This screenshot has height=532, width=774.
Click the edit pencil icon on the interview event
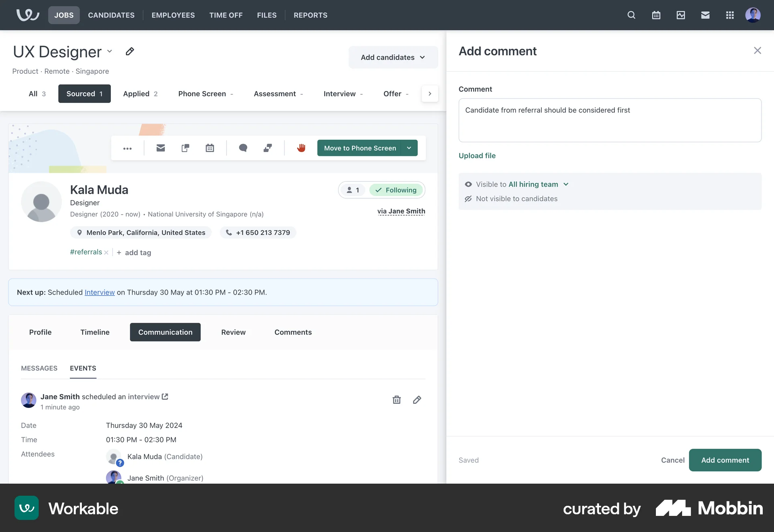417,400
